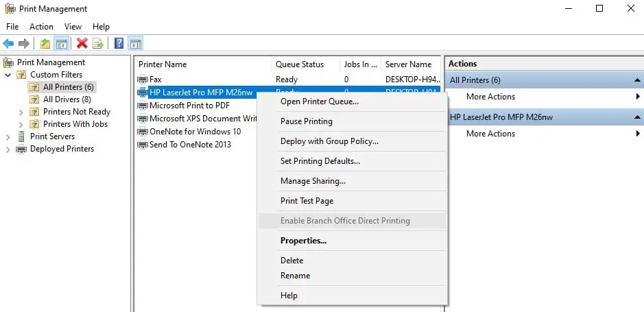Open Properties... from the context menu
This screenshot has width=644, height=312.
304,241
